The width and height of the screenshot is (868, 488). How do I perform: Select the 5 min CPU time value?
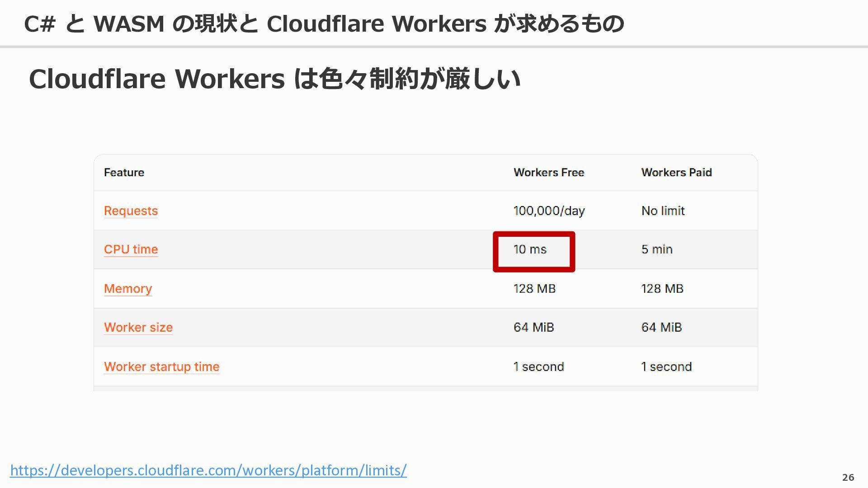click(657, 249)
